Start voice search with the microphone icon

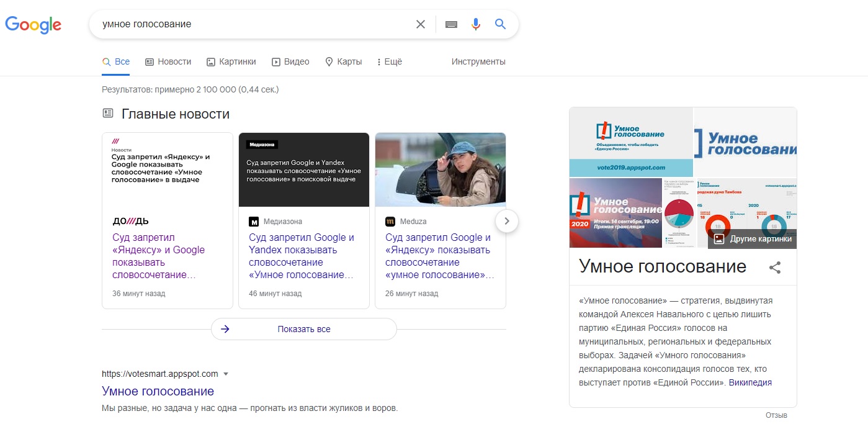(476, 24)
